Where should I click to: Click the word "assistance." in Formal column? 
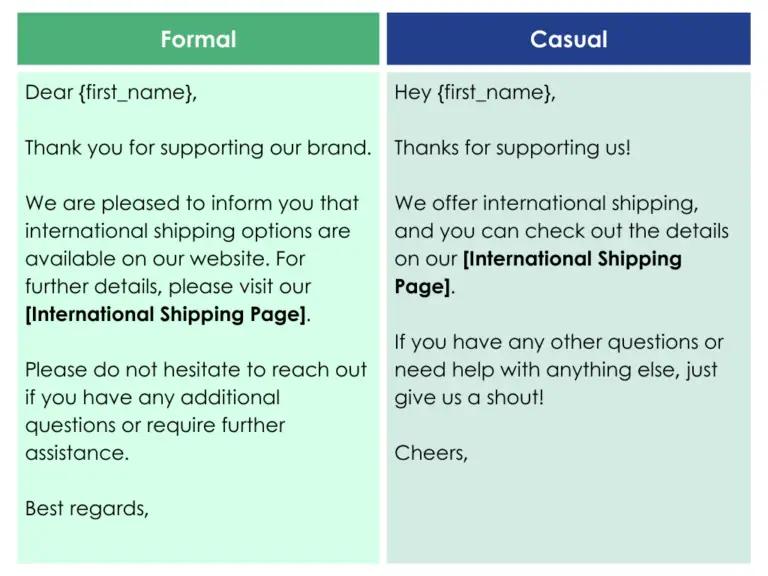pyautogui.click(x=77, y=452)
